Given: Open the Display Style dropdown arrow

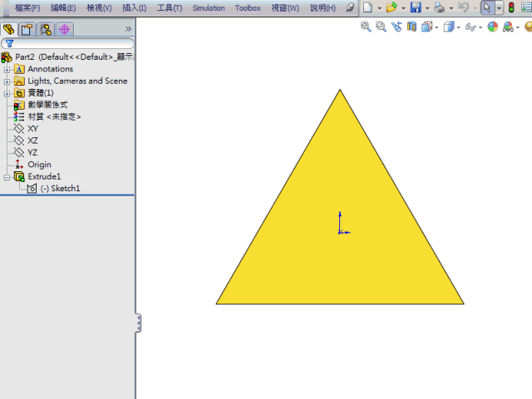Looking at the screenshot, I should point(459,27).
